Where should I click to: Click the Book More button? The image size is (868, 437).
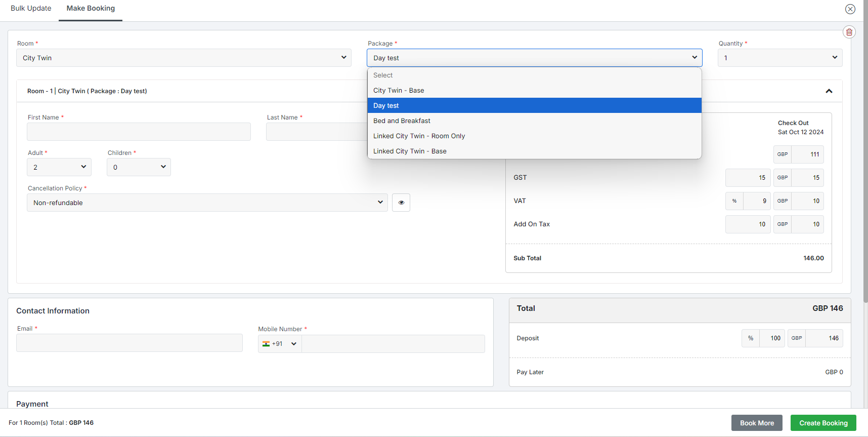point(756,423)
